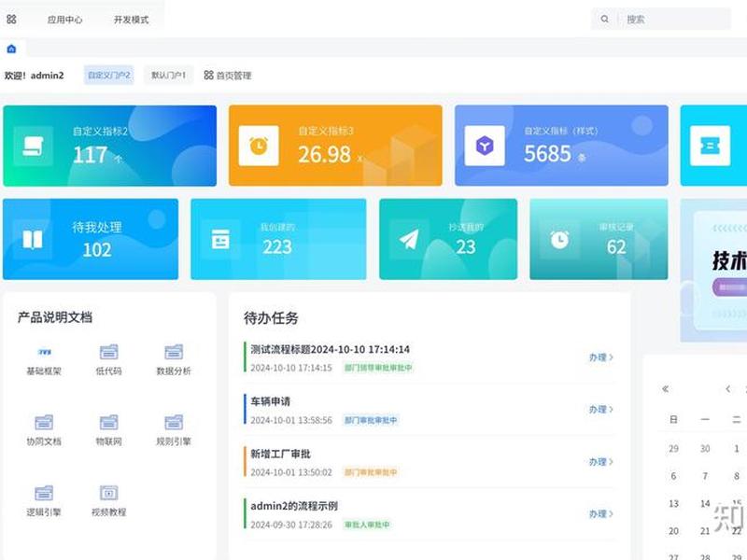This screenshot has height=560, width=747.
Task: Click 办理 for 车辆申请
Action: (600, 410)
